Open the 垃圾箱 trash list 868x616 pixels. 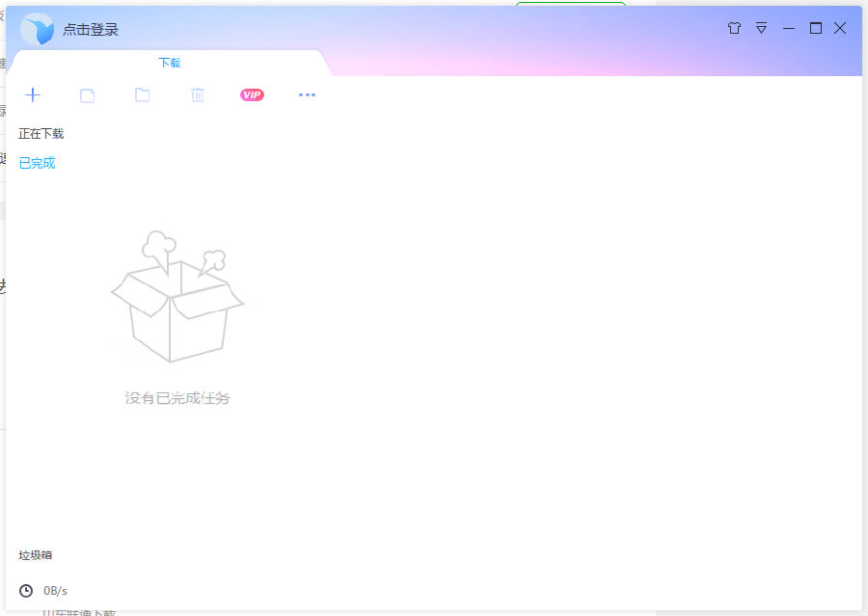click(36, 555)
